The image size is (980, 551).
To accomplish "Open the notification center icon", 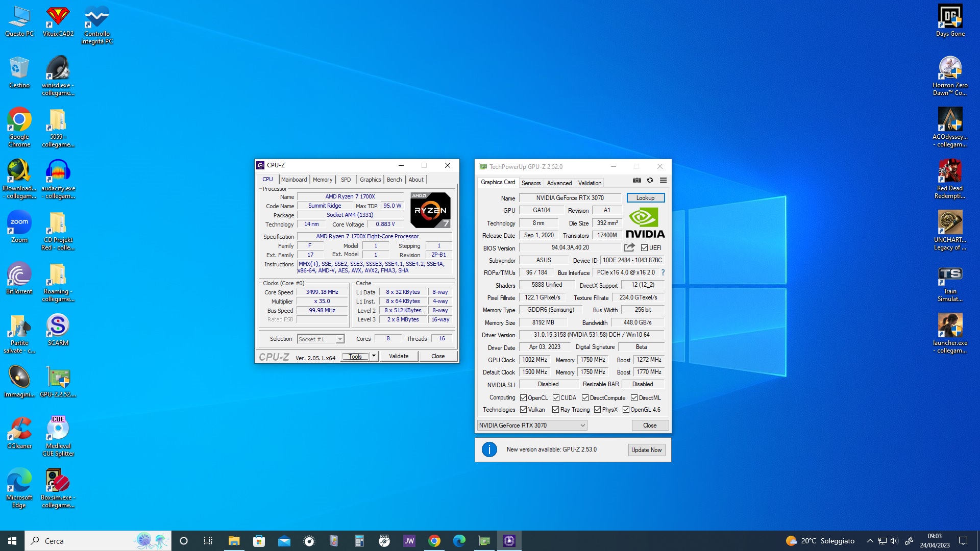I will click(x=963, y=541).
